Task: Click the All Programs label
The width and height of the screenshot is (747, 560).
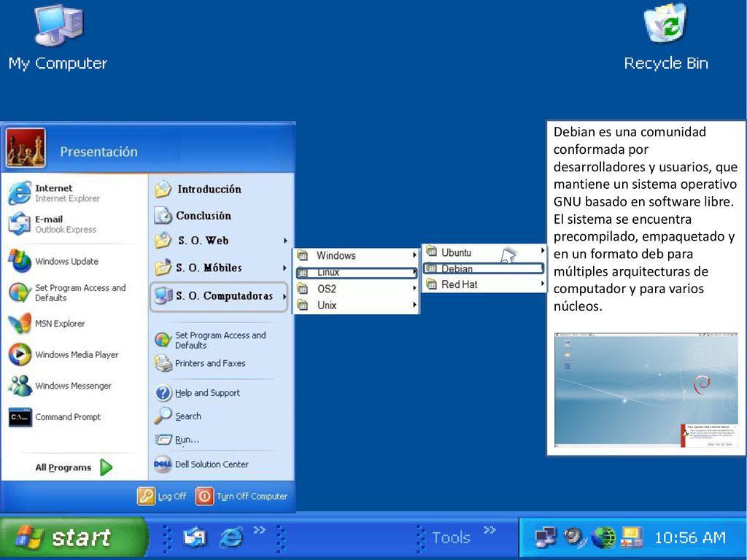Action: coord(63,467)
